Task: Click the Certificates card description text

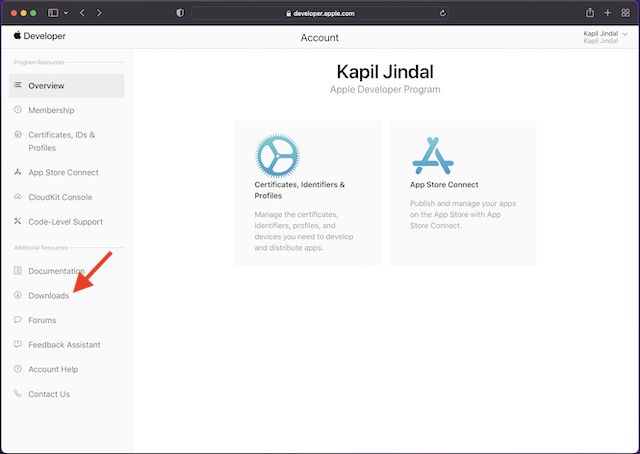Action: (x=304, y=231)
